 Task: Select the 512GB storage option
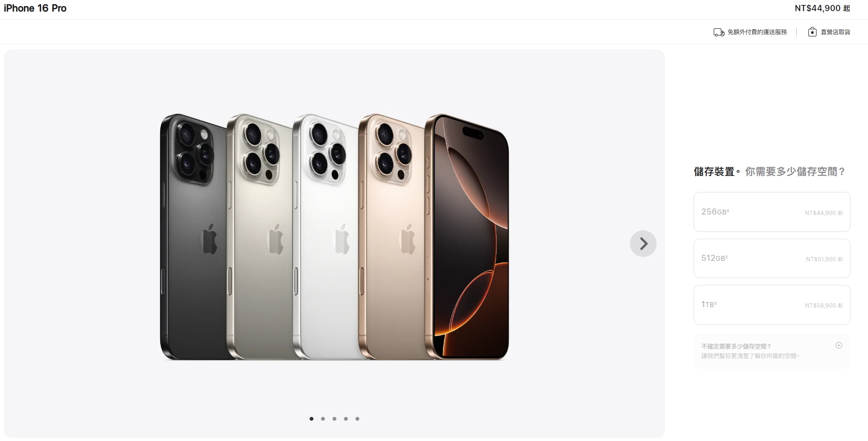pyautogui.click(x=772, y=259)
